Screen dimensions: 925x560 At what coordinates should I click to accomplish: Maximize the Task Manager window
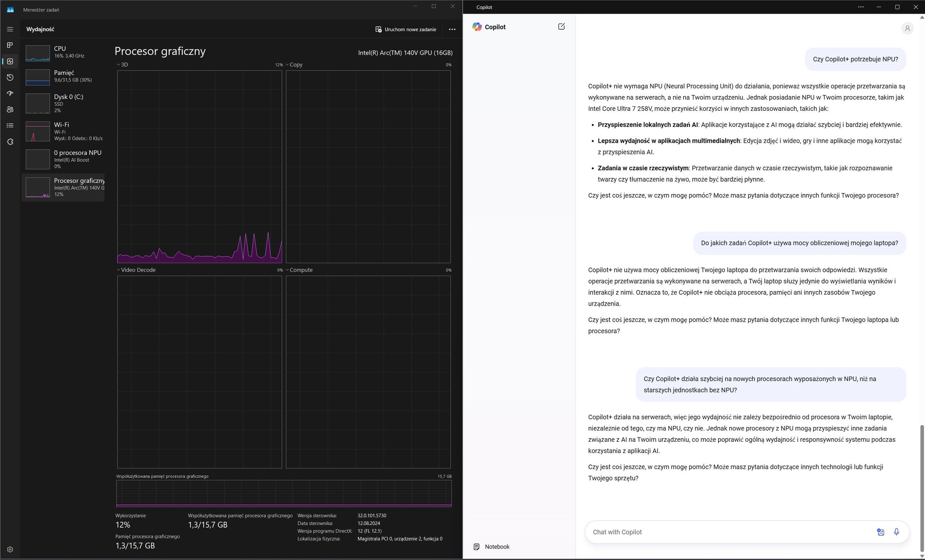click(x=434, y=6)
